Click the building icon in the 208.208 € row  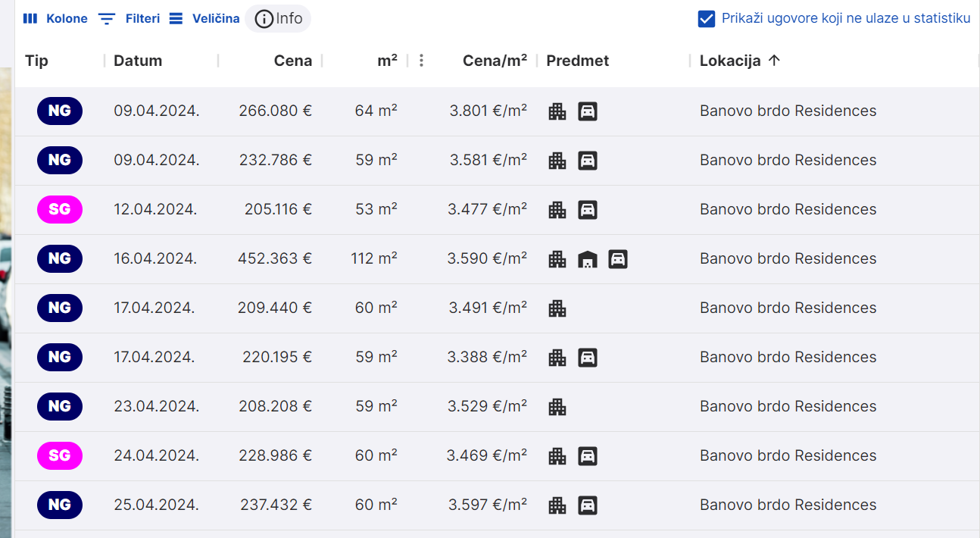point(557,407)
